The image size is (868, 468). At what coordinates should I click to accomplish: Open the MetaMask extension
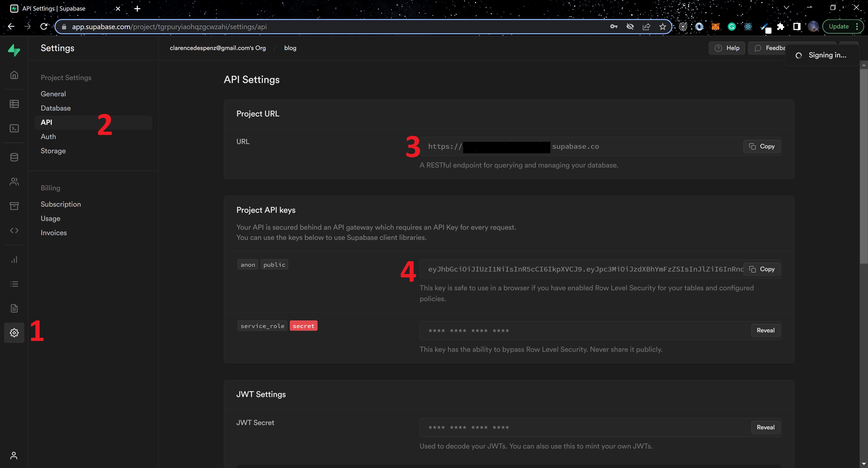pos(715,26)
